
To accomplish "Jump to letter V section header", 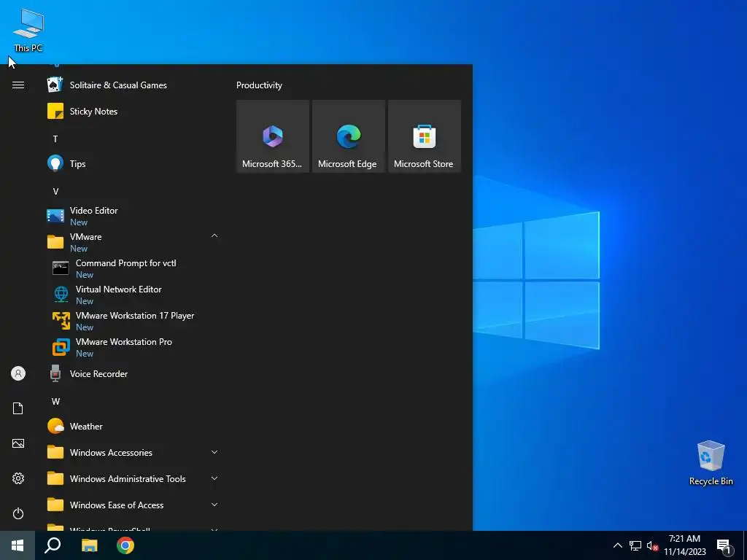I will [x=55, y=192].
